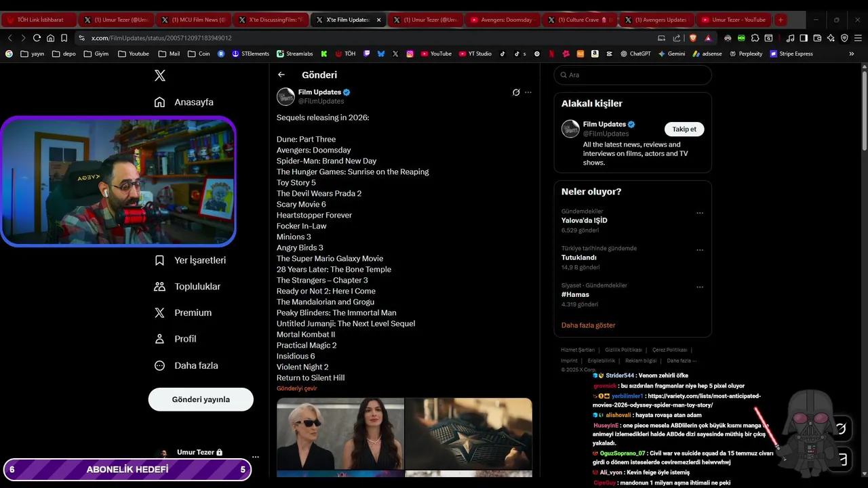Open a new tab with the plus button

[781, 20]
